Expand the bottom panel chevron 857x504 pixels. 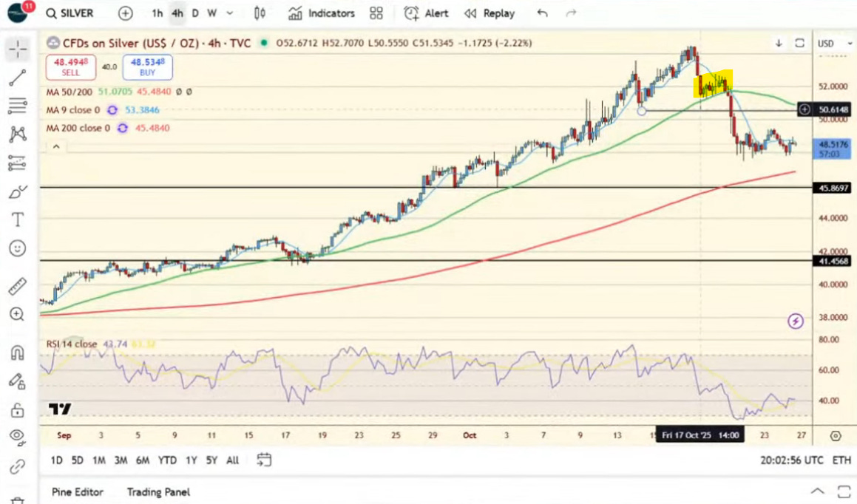[817, 491]
